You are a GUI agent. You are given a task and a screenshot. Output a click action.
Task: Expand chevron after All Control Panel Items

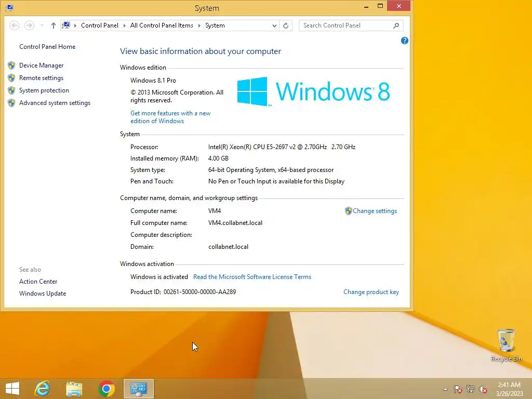(x=199, y=25)
